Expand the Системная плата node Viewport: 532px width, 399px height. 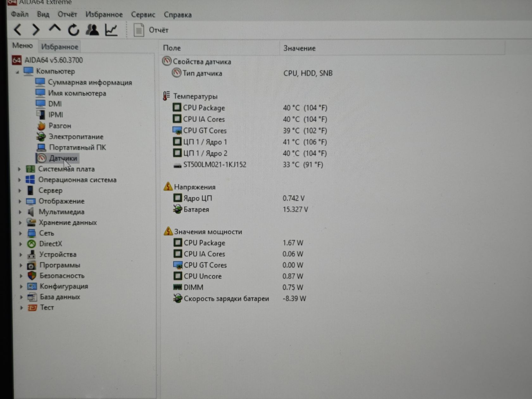click(19, 169)
